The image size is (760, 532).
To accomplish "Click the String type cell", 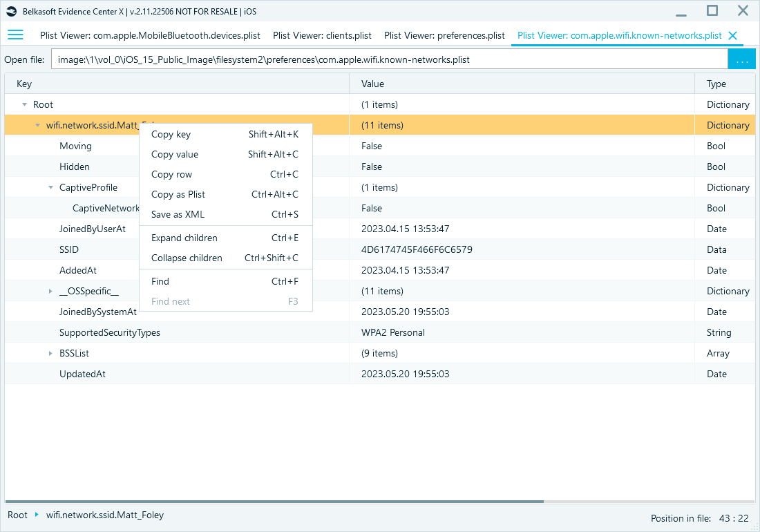I will (719, 333).
